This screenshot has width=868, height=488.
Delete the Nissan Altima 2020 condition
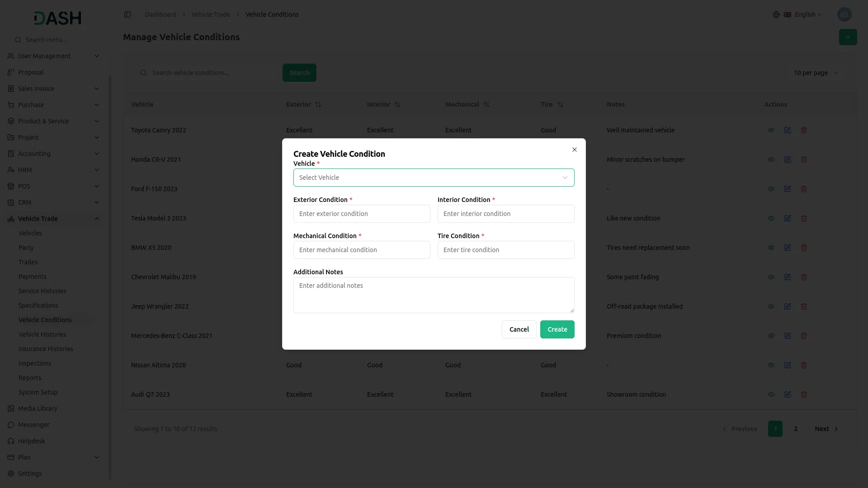tap(804, 365)
